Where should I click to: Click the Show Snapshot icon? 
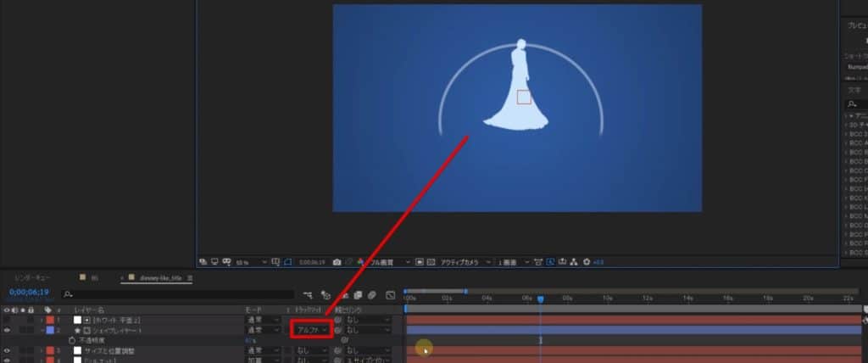pos(350,261)
